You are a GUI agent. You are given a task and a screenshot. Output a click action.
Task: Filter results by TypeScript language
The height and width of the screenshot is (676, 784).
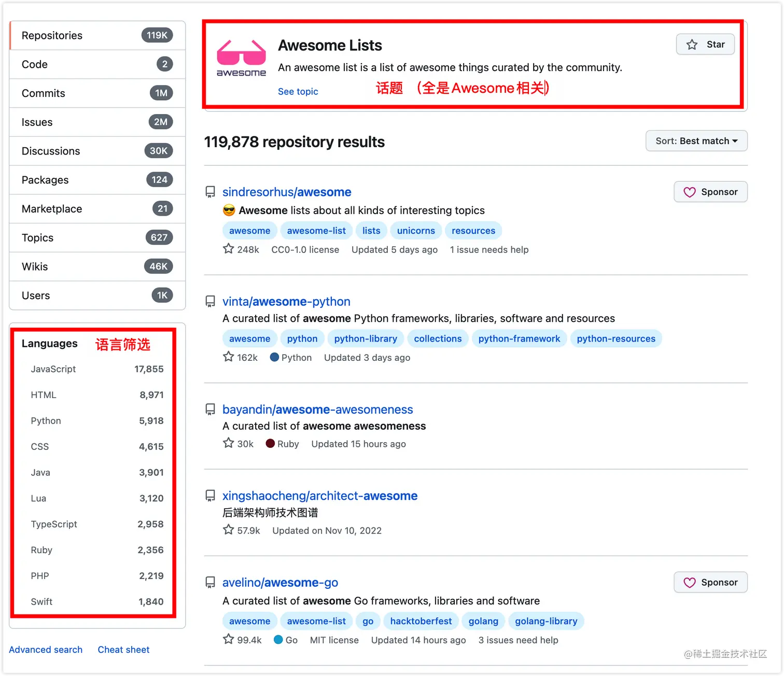click(x=97, y=525)
